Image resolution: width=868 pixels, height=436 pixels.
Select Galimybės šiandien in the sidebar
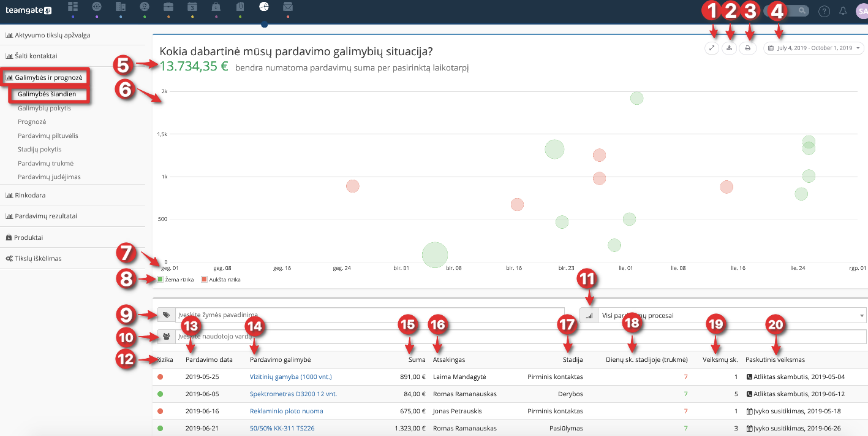pyautogui.click(x=47, y=94)
